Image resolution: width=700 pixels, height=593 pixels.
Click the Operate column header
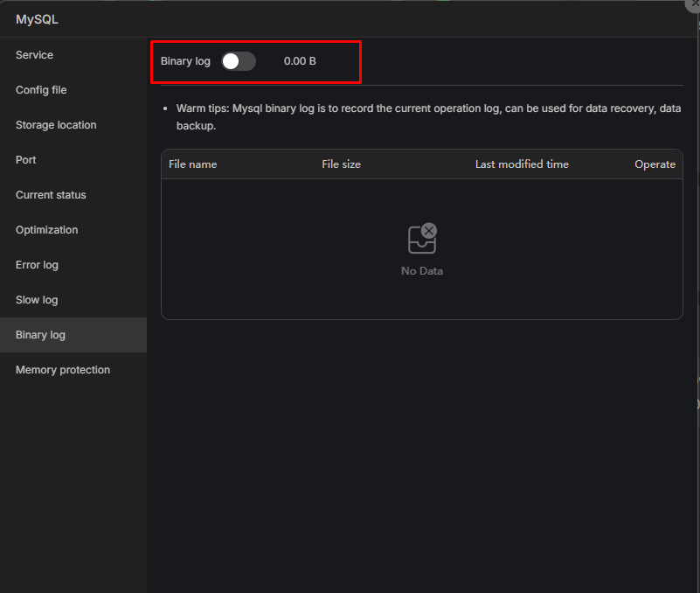tap(655, 164)
